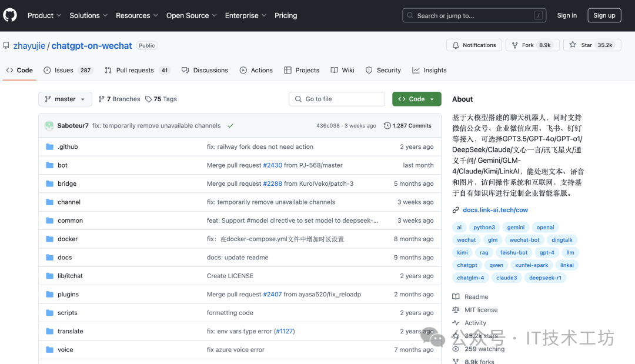
Task: Open commit hash 436c038
Action: [x=328, y=126]
